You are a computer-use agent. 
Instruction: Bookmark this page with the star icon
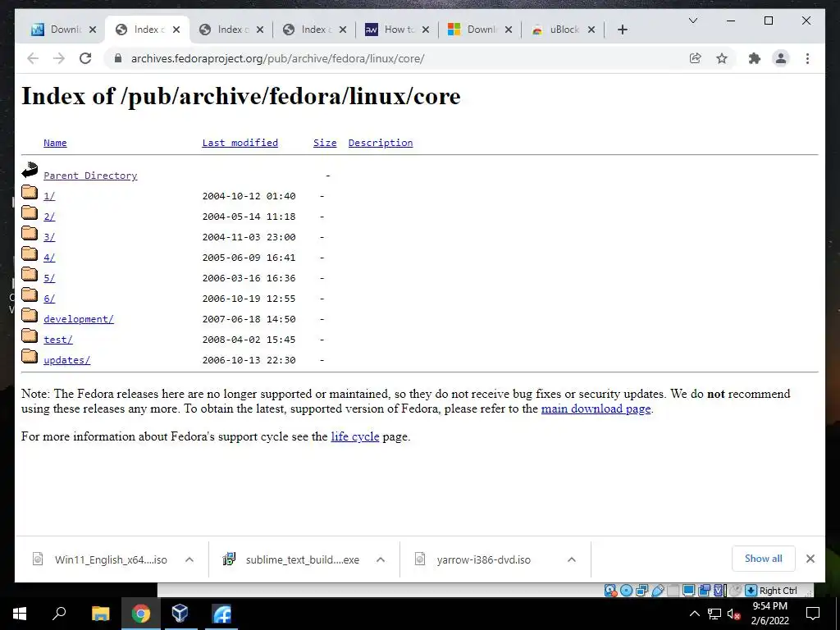(722, 58)
